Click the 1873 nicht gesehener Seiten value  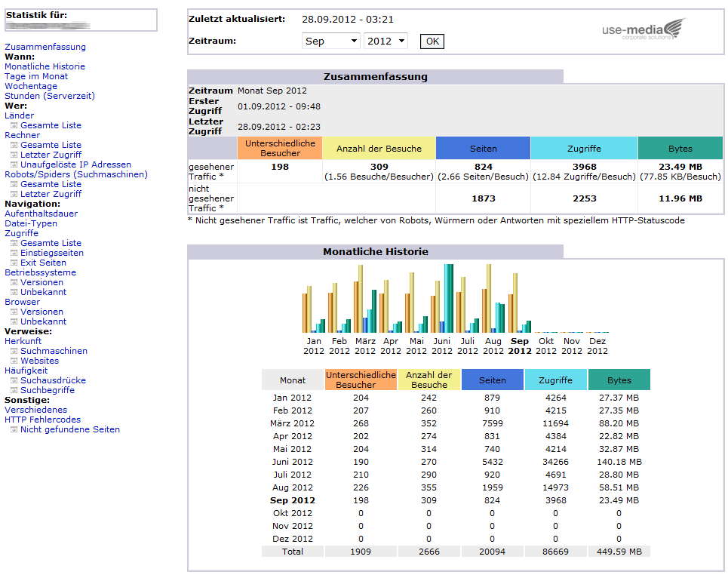(484, 198)
